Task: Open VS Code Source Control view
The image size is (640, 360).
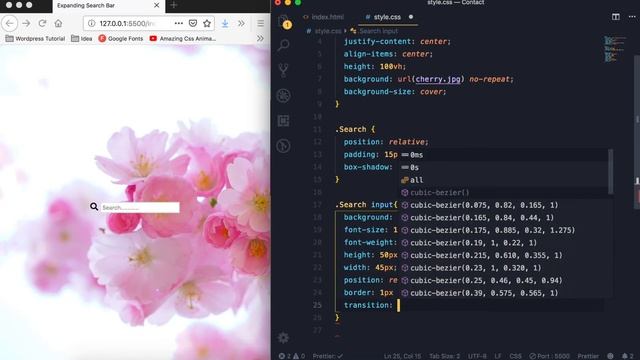Action: [283, 70]
